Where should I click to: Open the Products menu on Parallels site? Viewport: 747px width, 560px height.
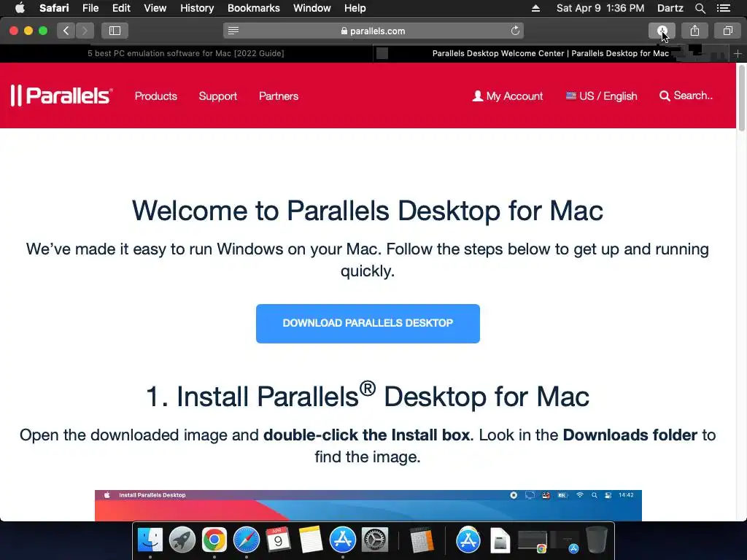click(x=156, y=96)
